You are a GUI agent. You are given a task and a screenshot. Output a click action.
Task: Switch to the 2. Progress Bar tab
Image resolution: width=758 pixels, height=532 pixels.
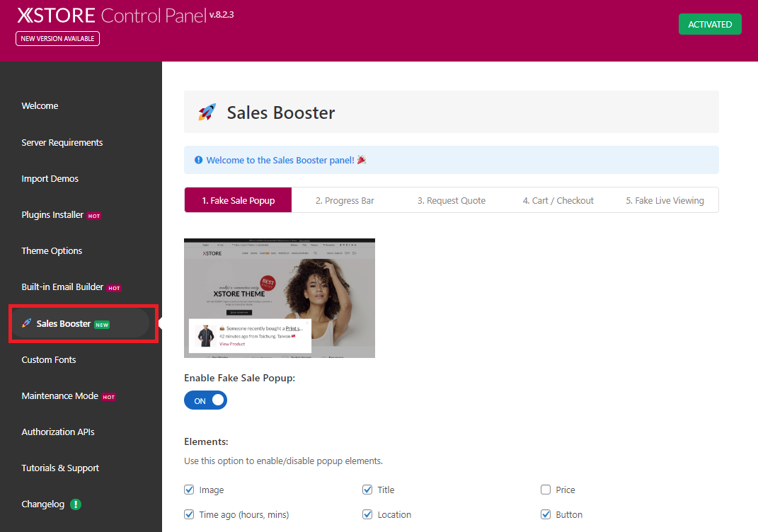point(345,200)
